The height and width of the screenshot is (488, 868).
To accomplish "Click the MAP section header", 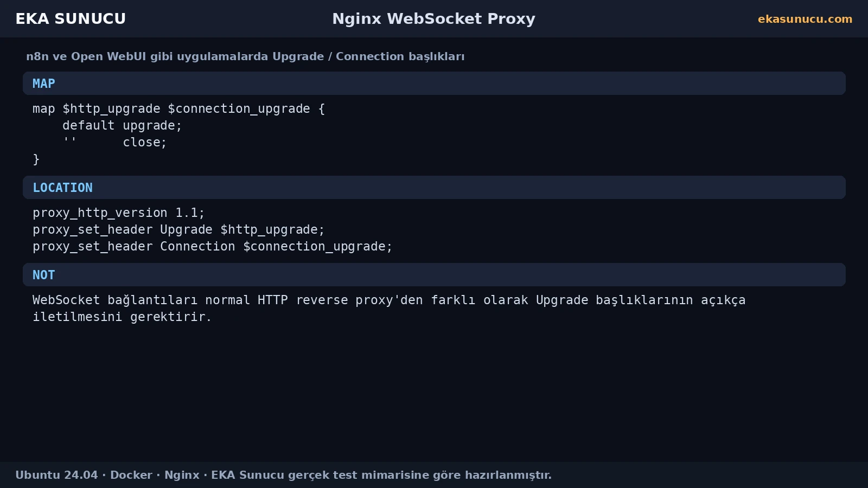I will [434, 84].
